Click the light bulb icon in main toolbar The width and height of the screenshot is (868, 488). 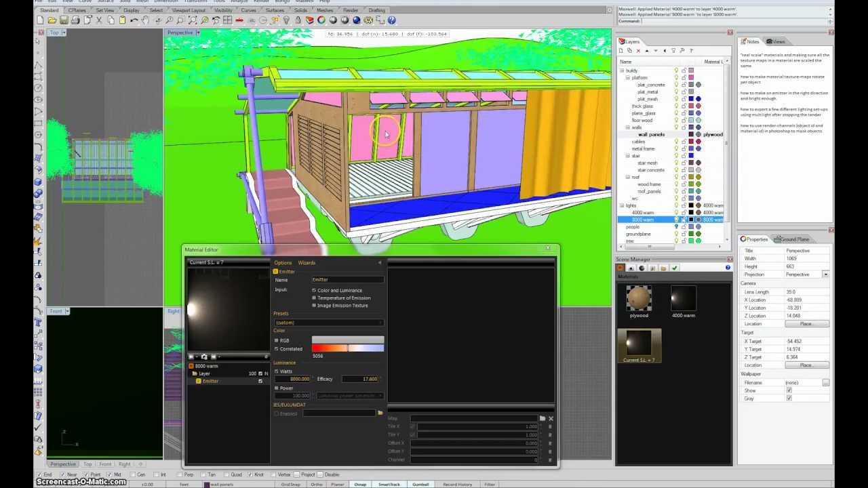(286, 20)
